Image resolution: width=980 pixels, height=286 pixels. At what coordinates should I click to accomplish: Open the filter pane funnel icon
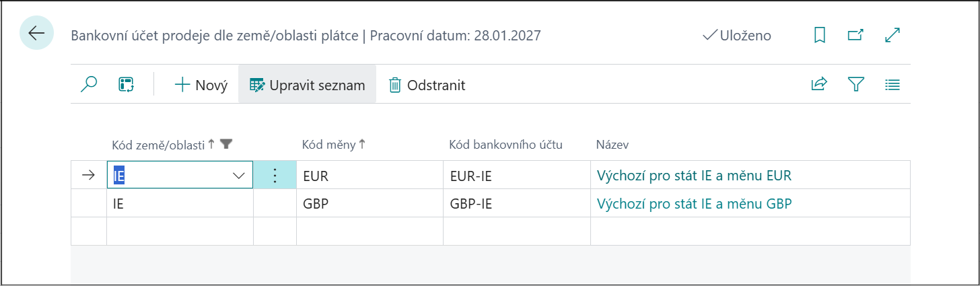pyautogui.click(x=855, y=84)
